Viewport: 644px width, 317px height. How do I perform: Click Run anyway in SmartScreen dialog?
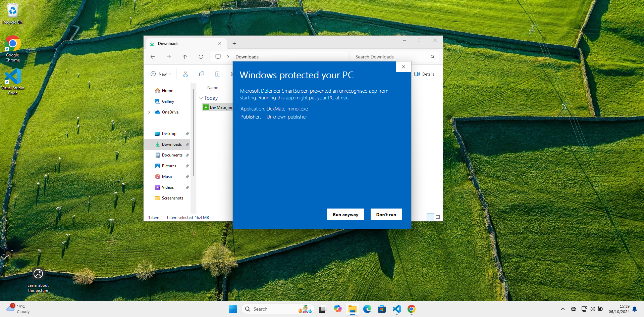[345, 215]
